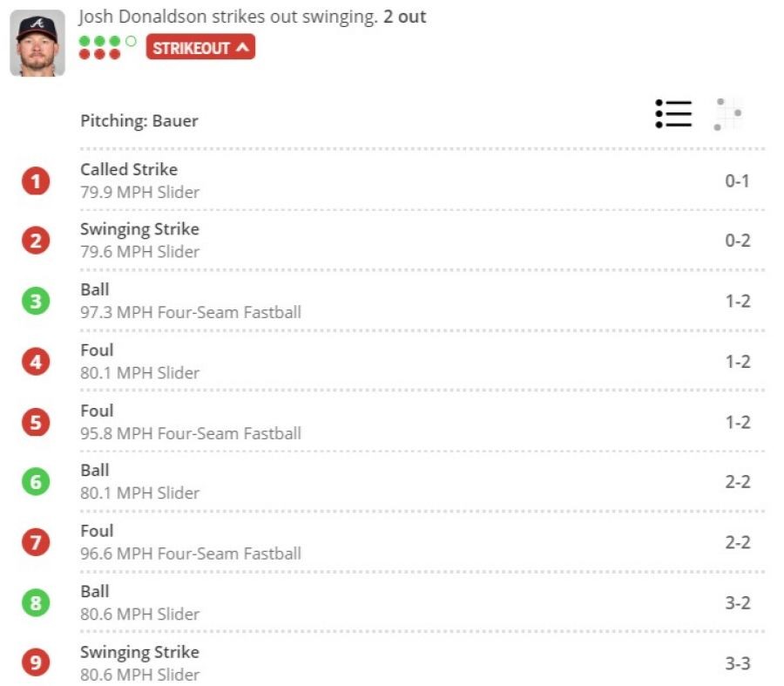Click the final 3-3 count
Image resolution: width=784 pixels, height=686 pixels.
[x=737, y=664]
